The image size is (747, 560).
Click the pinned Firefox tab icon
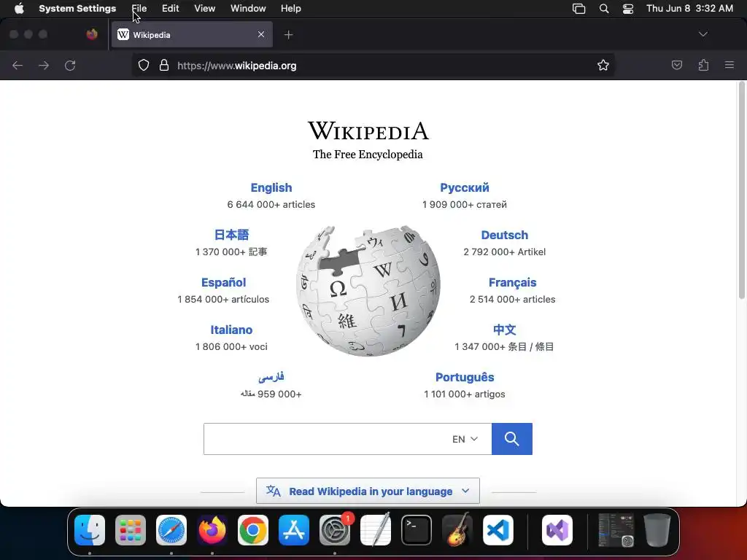(92, 34)
